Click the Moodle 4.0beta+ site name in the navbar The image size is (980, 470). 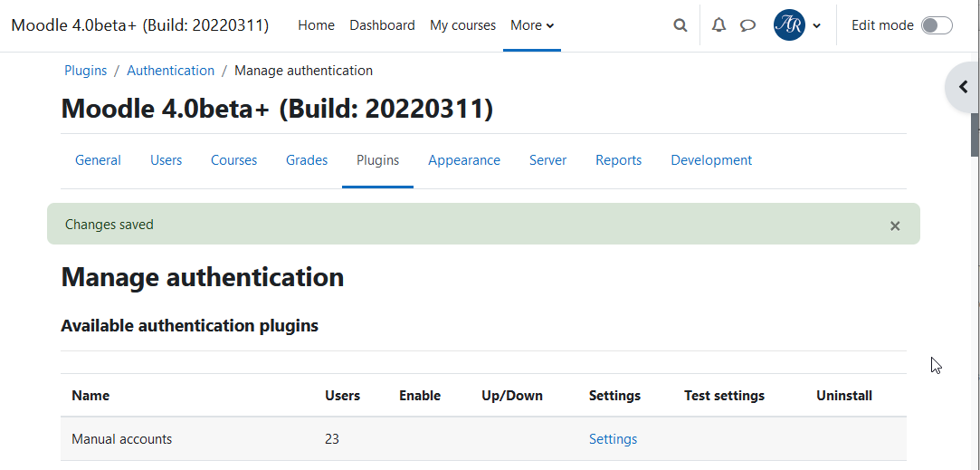click(140, 25)
